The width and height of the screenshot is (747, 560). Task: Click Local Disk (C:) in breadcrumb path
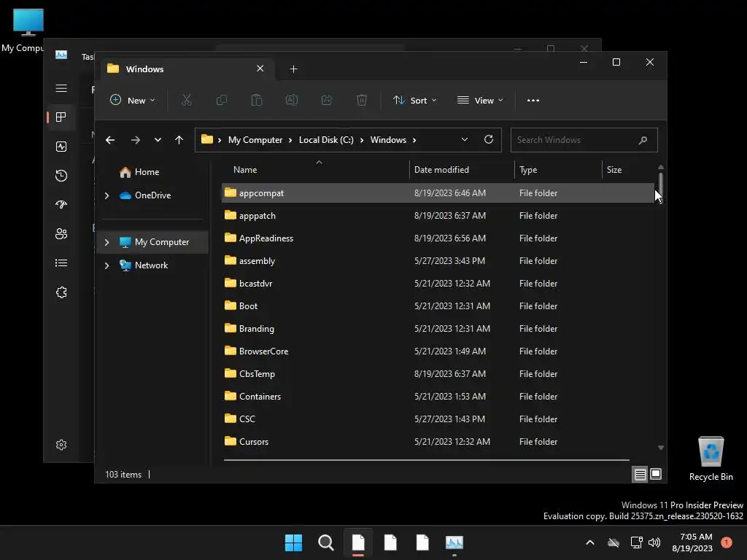pyautogui.click(x=326, y=140)
